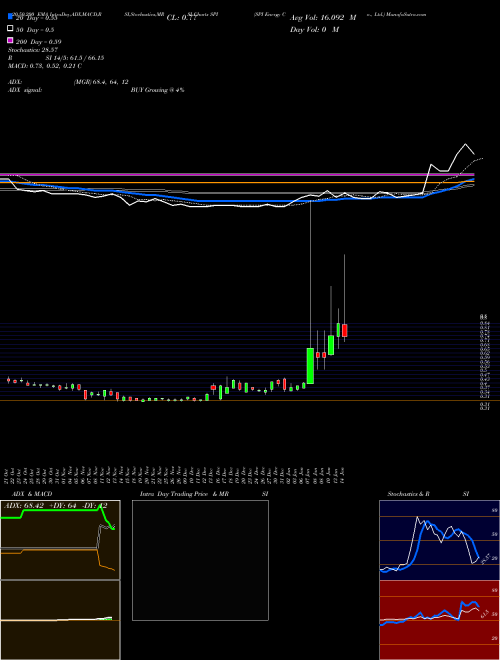500x660 pixels.
Task: Open the red RSI chart panel
Action: (x=439, y=620)
